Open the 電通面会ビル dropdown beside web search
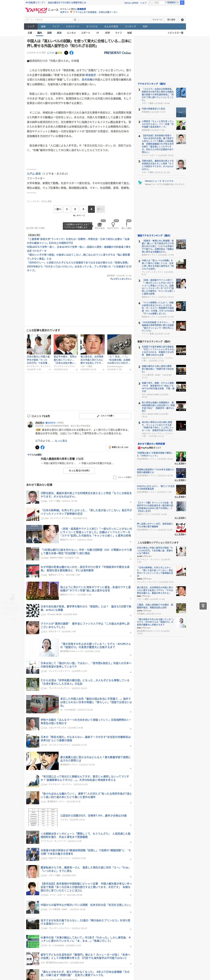 click(x=172, y=3)
